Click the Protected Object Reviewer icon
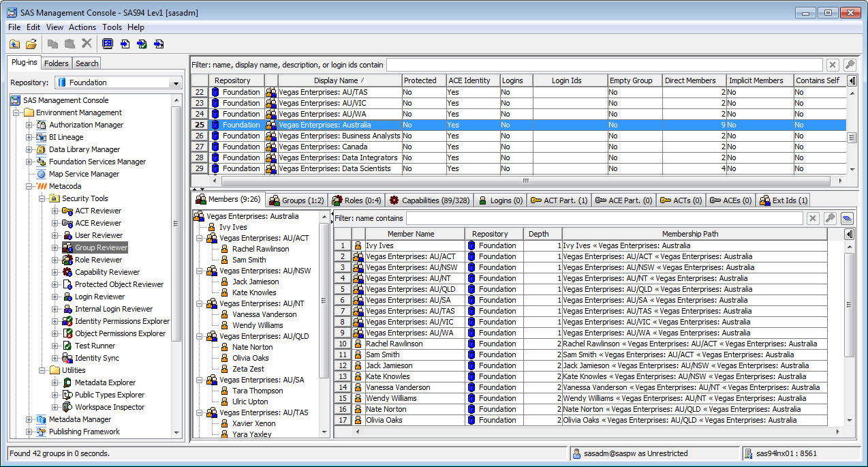868x467 pixels. 67,284
